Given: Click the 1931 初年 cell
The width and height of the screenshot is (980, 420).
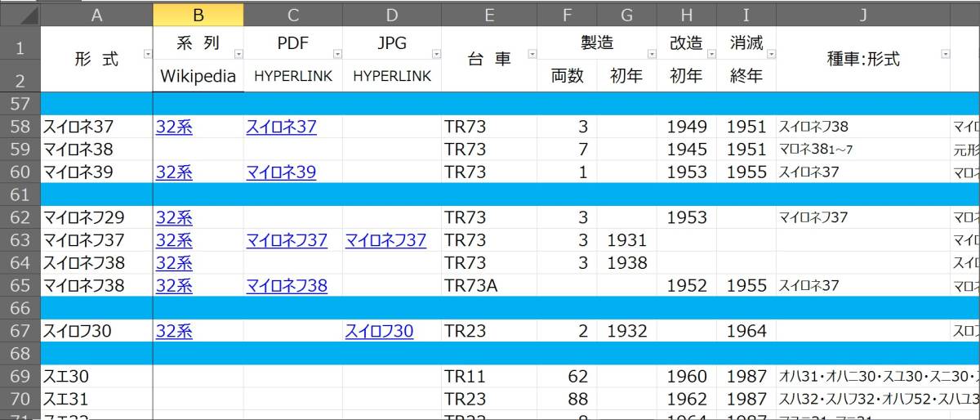Looking at the screenshot, I should [x=626, y=240].
